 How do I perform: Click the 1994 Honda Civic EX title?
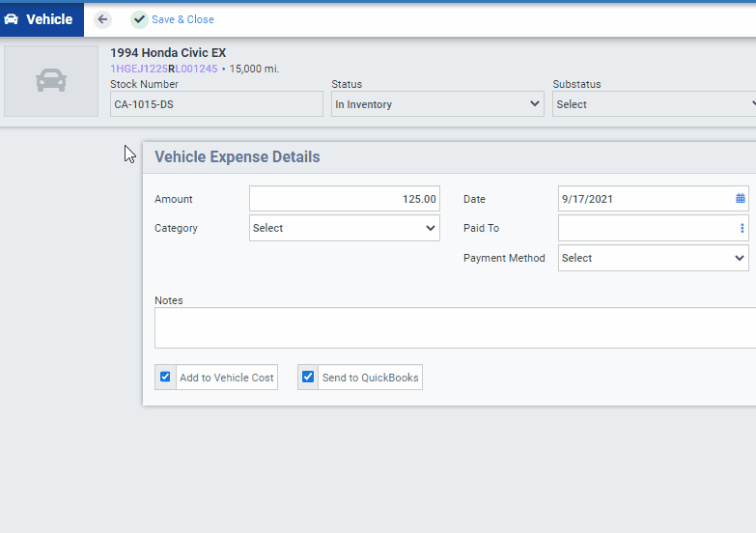(168, 52)
